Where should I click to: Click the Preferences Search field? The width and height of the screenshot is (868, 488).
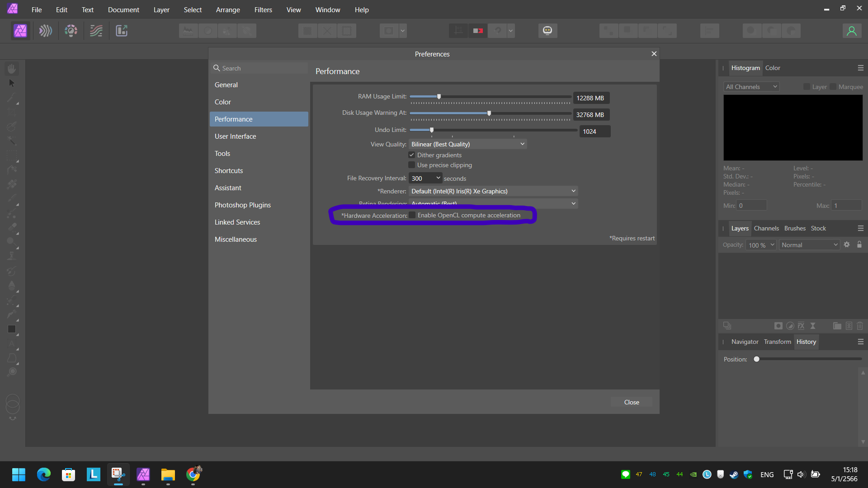tap(259, 68)
